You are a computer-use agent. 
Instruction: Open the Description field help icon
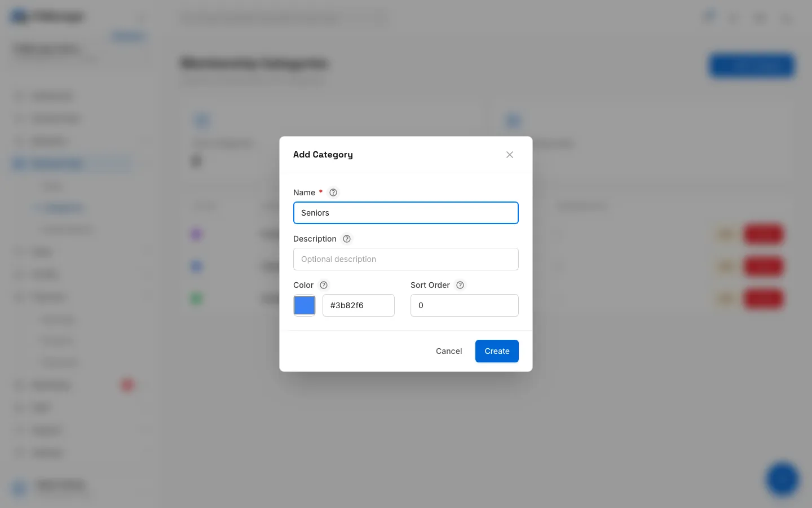point(347,239)
